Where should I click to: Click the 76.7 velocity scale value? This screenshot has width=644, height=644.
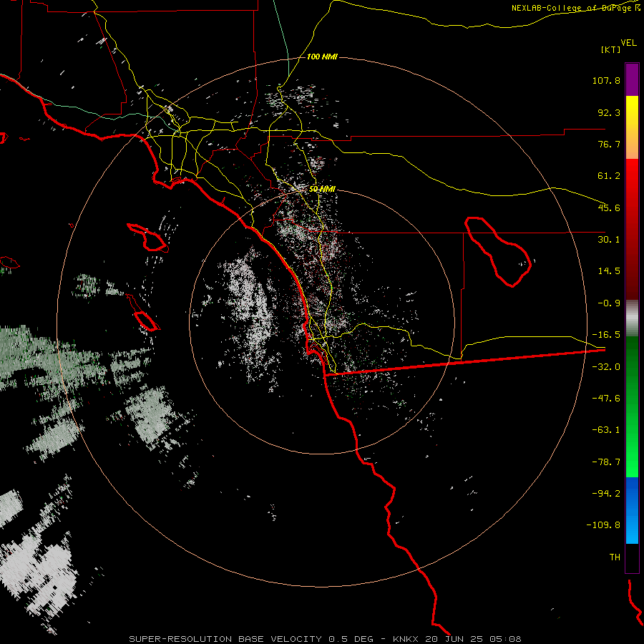tap(609, 144)
